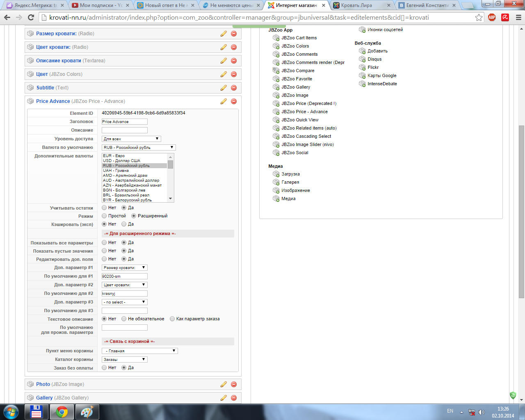This screenshot has width=525, height=420.
Task: Remove the Gallery element via red icon
Action: click(x=234, y=398)
